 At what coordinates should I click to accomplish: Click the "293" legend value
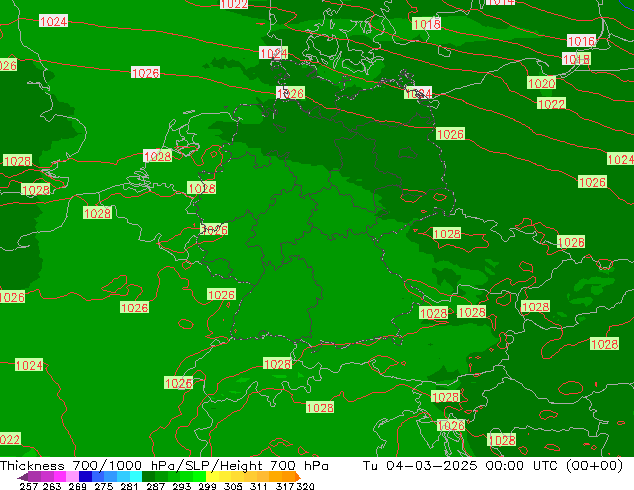(182, 486)
